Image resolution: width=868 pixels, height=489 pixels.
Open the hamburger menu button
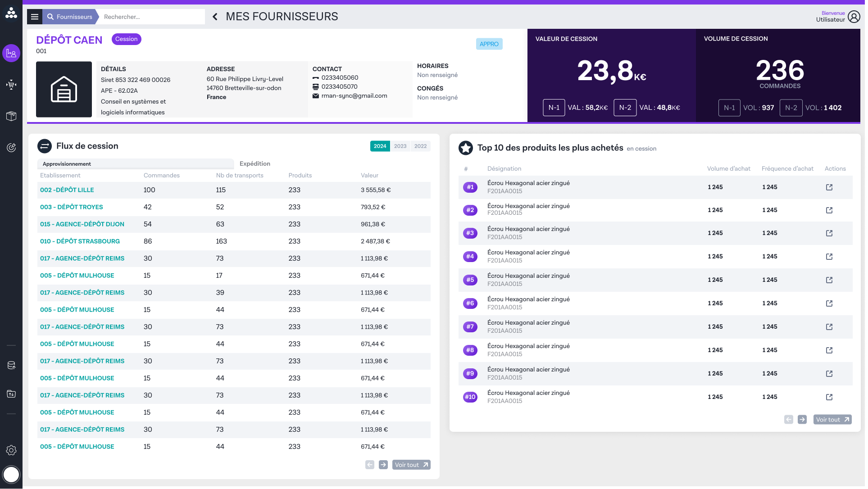tap(35, 17)
